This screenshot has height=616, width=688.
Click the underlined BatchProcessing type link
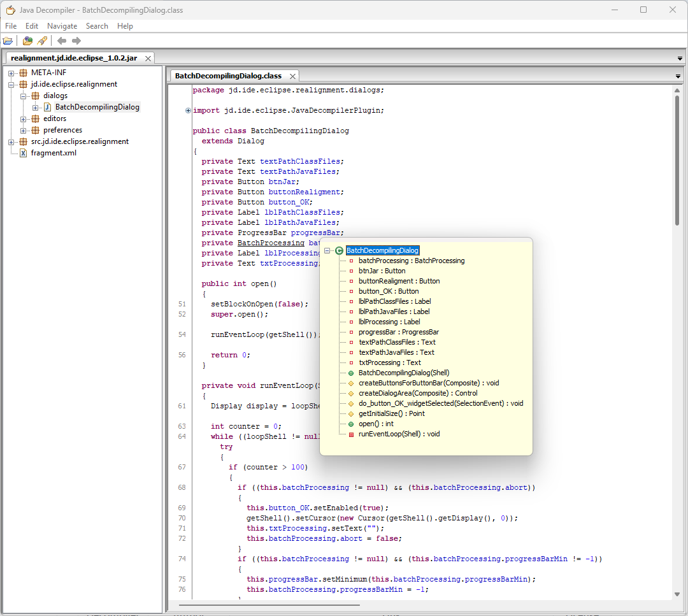271,243
